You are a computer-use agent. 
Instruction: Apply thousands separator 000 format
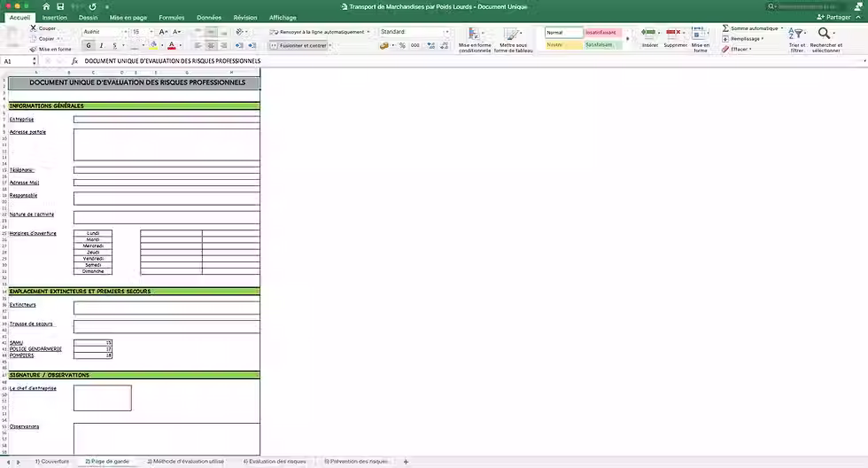415,45
